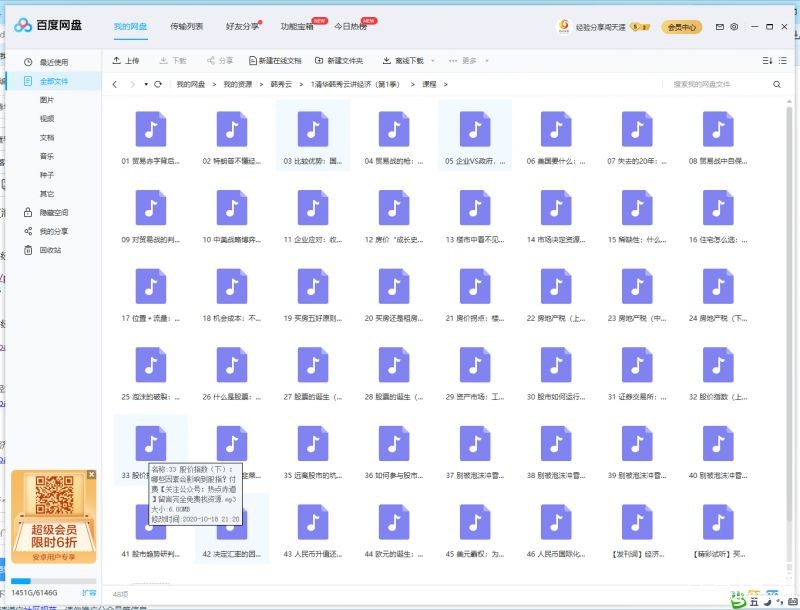Select audio file 46 人民币国际化
This screenshot has width=800, height=610.
[556, 530]
